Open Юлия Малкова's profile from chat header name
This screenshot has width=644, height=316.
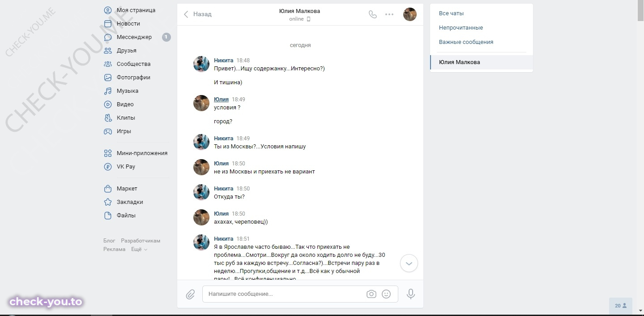point(299,11)
